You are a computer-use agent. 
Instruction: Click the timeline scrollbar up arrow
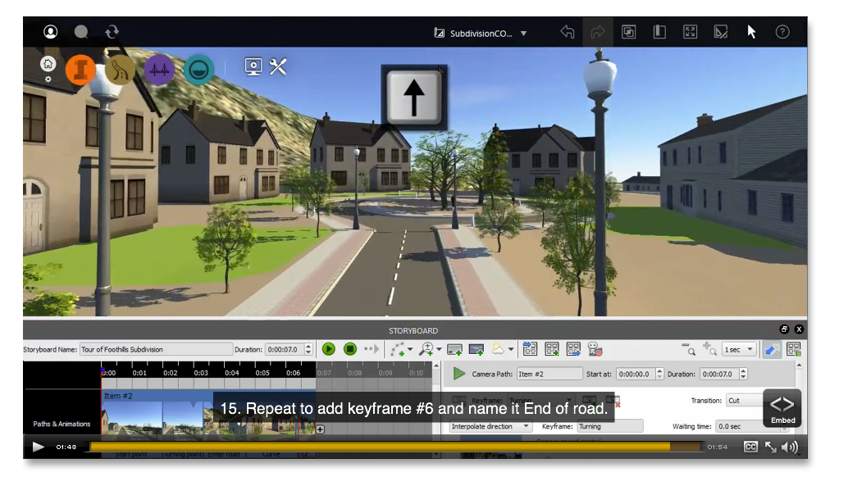(436, 366)
